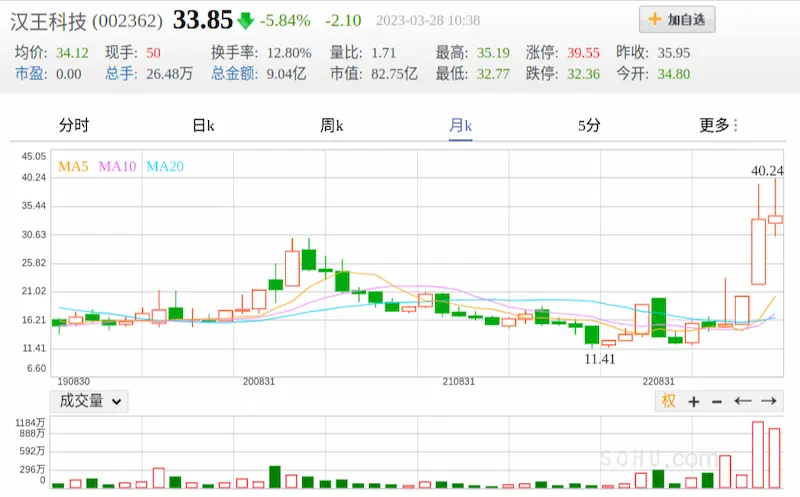Click the 加自选 add-to-watchlist button
800x497 pixels.
point(677,19)
